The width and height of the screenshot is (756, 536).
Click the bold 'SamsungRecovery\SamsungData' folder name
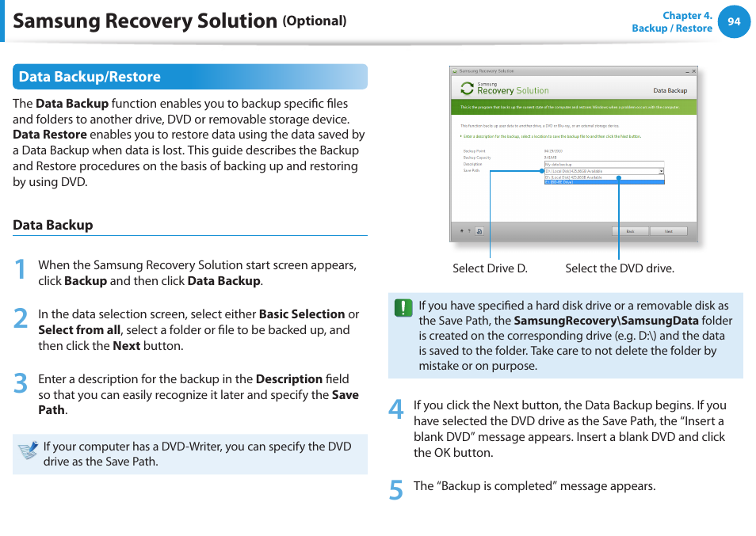(606, 321)
